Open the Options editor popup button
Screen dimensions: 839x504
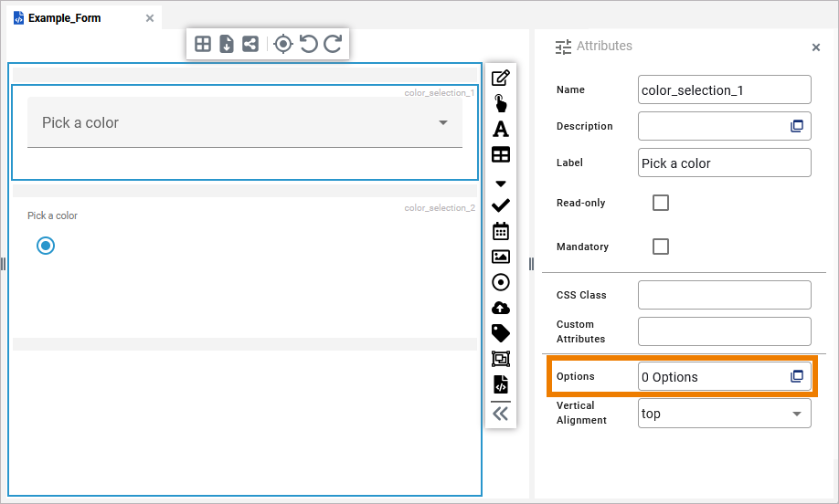tap(796, 376)
